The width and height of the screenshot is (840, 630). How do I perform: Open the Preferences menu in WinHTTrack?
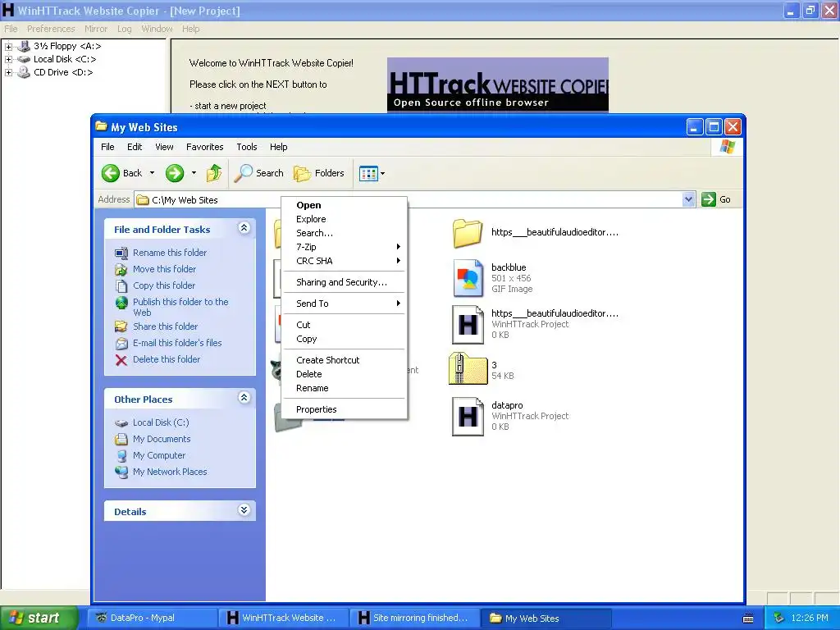coord(51,29)
